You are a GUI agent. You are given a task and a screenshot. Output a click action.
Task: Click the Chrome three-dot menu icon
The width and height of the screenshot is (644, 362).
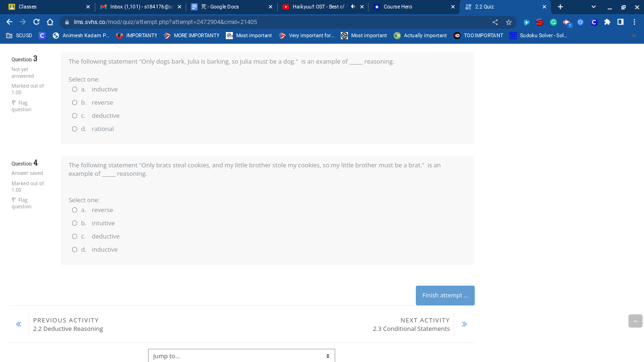point(635,22)
